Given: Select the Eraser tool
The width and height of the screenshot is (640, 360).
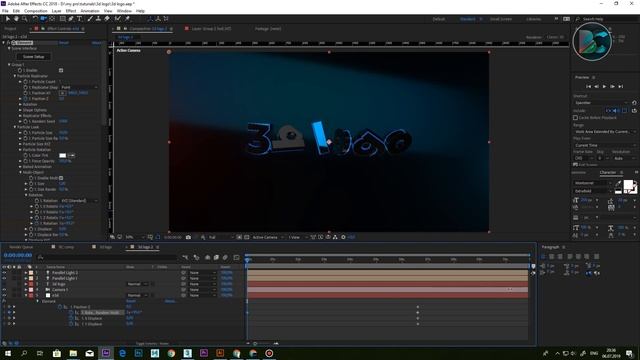Looking at the screenshot, I should pos(107,19).
